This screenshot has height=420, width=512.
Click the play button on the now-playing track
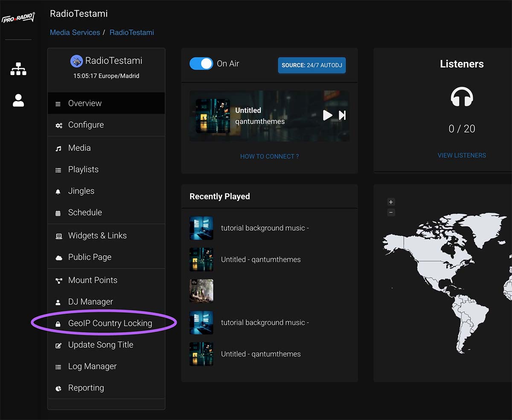point(327,115)
